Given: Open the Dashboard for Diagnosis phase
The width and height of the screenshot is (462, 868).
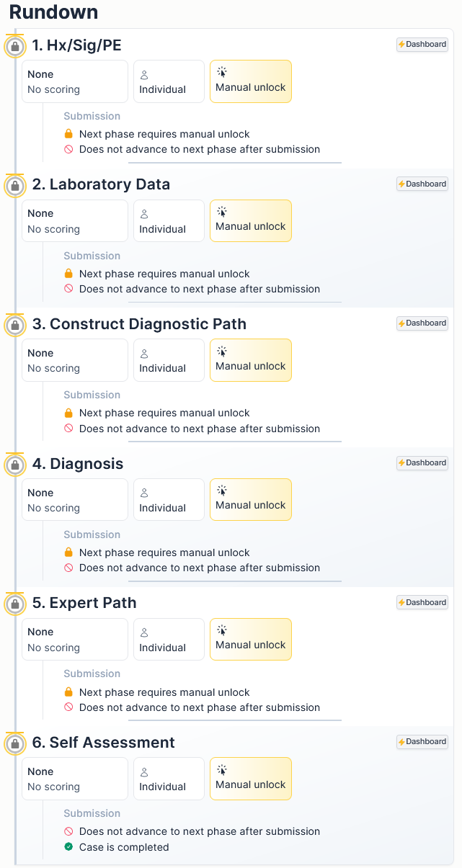Looking at the screenshot, I should click(x=422, y=463).
